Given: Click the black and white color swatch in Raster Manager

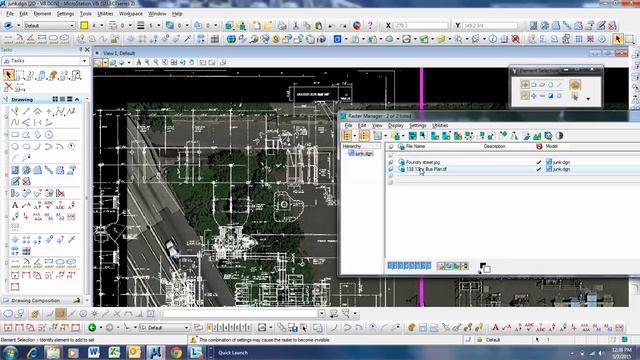Looking at the screenshot, I should [485, 268].
